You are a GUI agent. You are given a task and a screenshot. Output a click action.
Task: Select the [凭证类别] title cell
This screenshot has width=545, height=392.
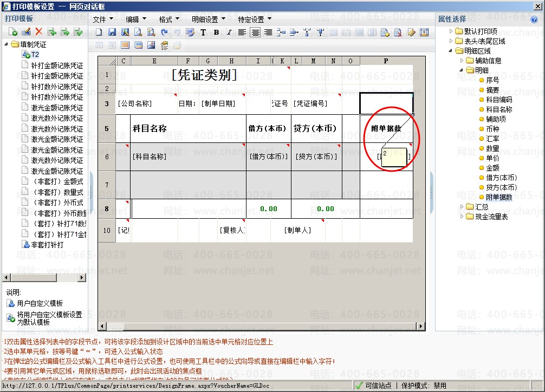click(204, 75)
